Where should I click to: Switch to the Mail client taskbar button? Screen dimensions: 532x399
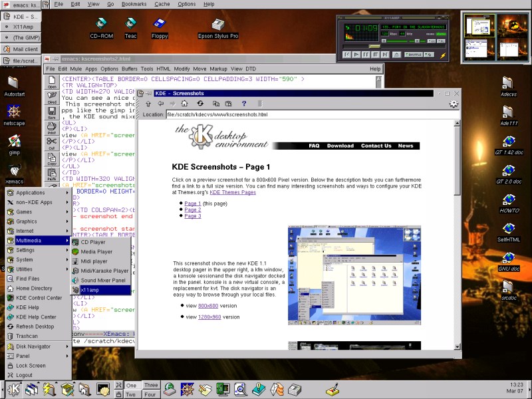[21, 49]
